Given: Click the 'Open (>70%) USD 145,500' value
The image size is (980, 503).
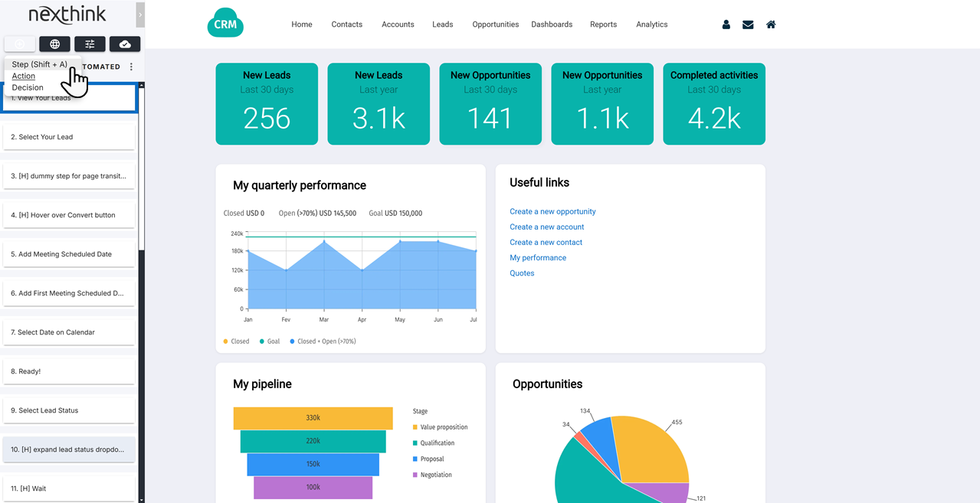Looking at the screenshot, I should coord(317,213).
